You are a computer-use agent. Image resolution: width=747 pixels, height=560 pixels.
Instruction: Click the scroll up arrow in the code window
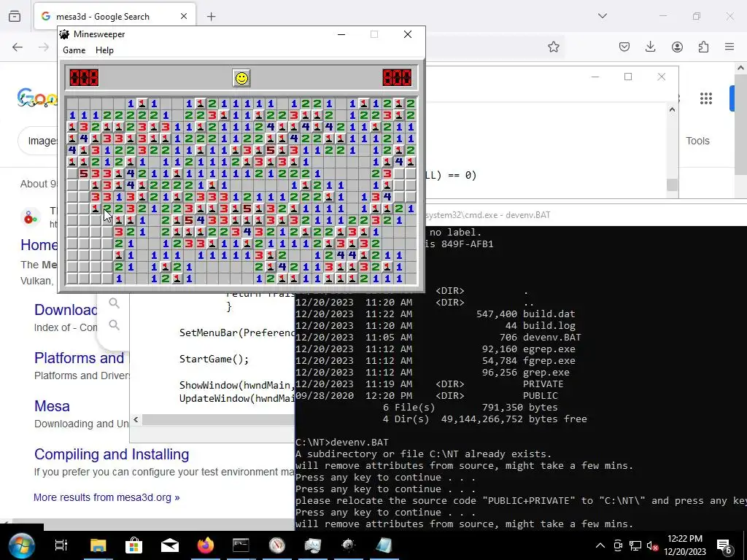(672, 109)
